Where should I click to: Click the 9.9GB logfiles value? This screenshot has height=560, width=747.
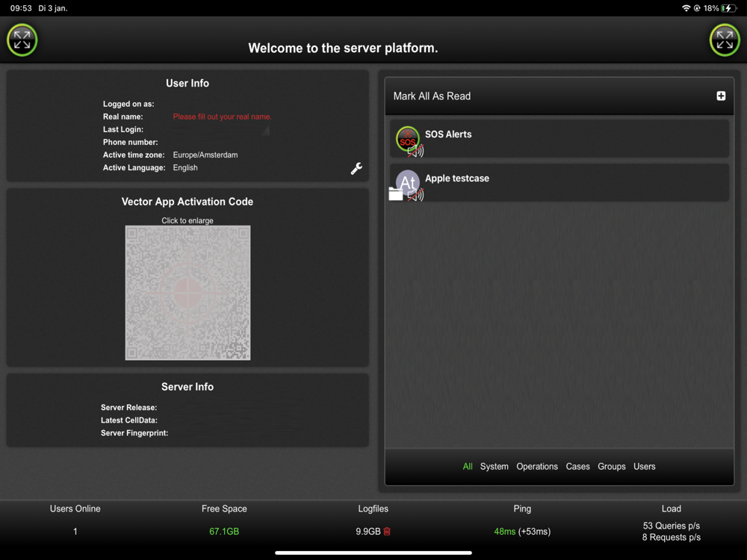(368, 532)
